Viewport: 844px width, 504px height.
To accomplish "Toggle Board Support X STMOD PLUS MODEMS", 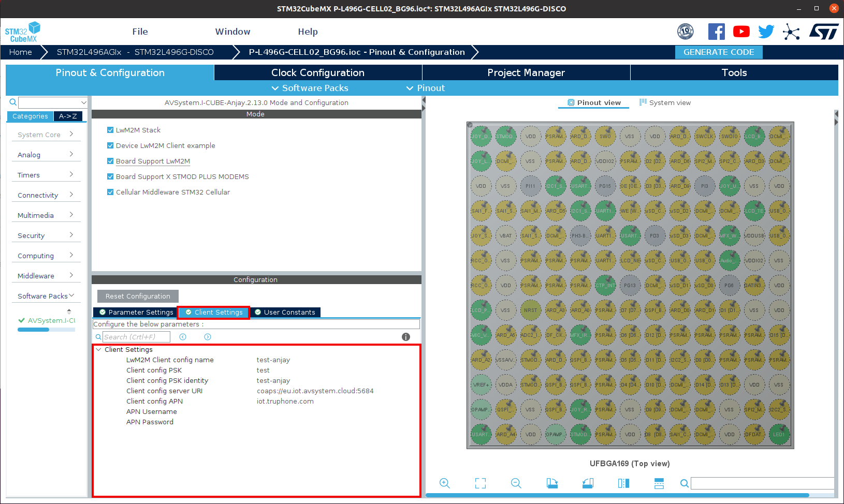I will (x=110, y=176).
